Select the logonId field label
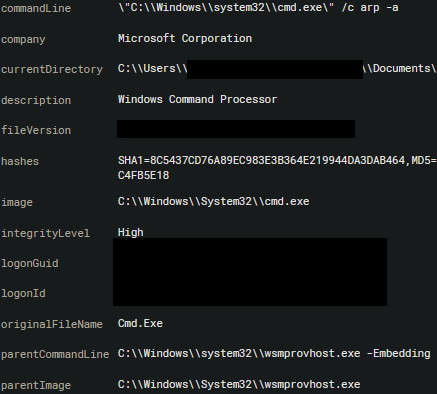The image size is (437, 394). (23, 294)
